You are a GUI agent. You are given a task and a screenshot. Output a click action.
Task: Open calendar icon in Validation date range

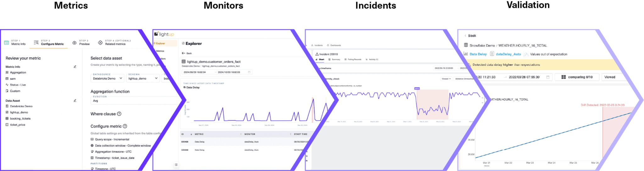pos(548,77)
